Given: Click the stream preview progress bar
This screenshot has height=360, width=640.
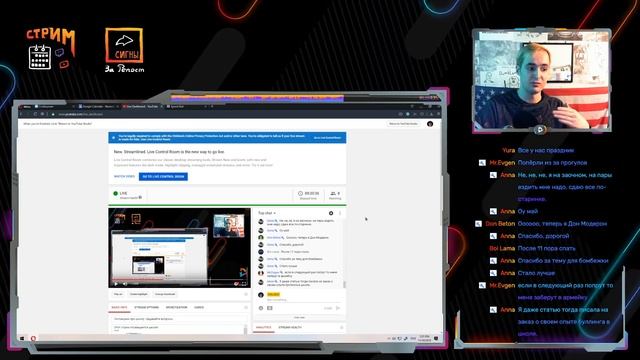Looking at the screenshot, I should click(180, 280).
